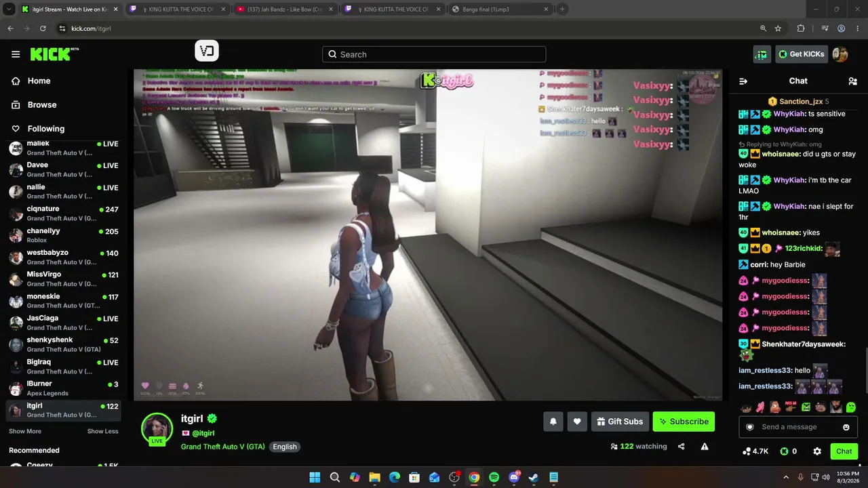Image resolution: width=868 pixels, height=488 pixels.
Task: Open Discord from the taskbar
Action: 514,478
